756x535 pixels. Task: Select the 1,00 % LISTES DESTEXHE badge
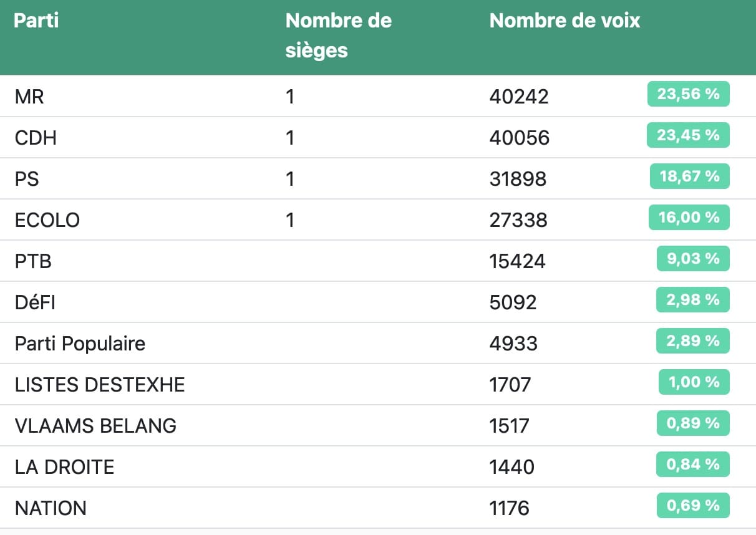coord(694,382)
